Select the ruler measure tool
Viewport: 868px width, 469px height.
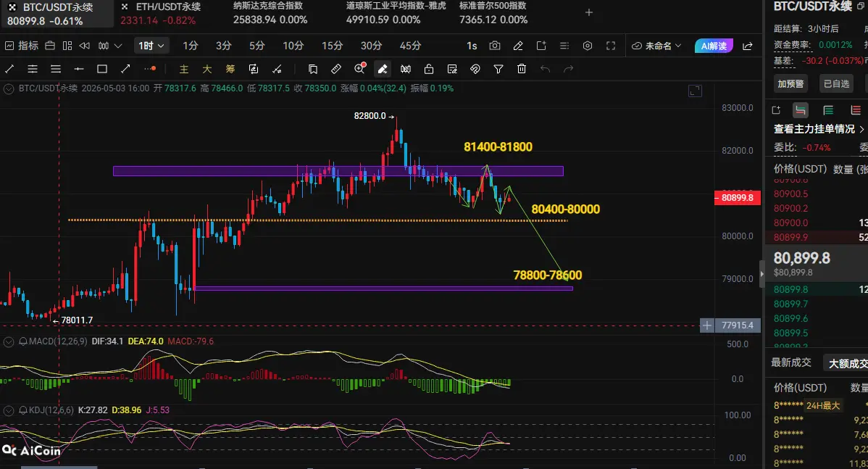pyautogui.click(x=336, y=69)
